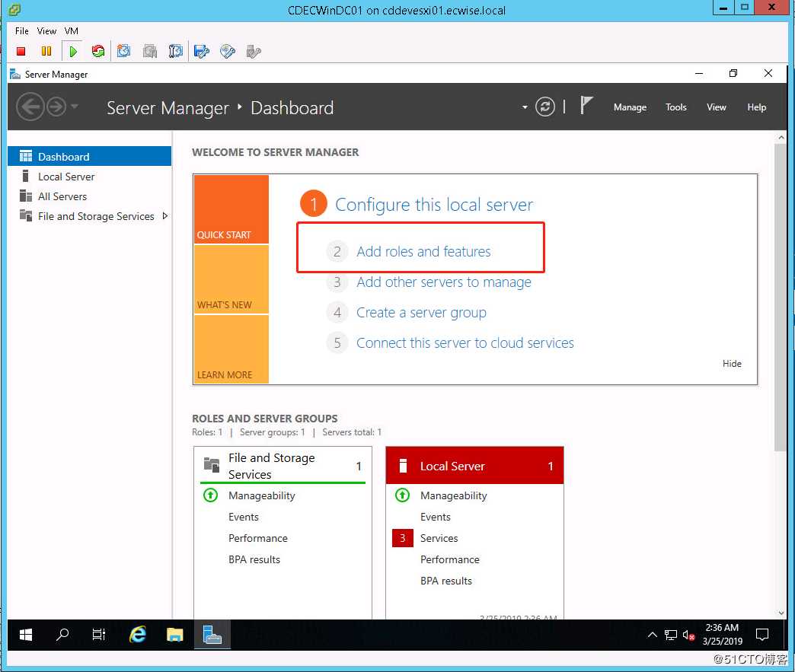Show hidden system tray icons chevron
795x672 pixels.
652,635
